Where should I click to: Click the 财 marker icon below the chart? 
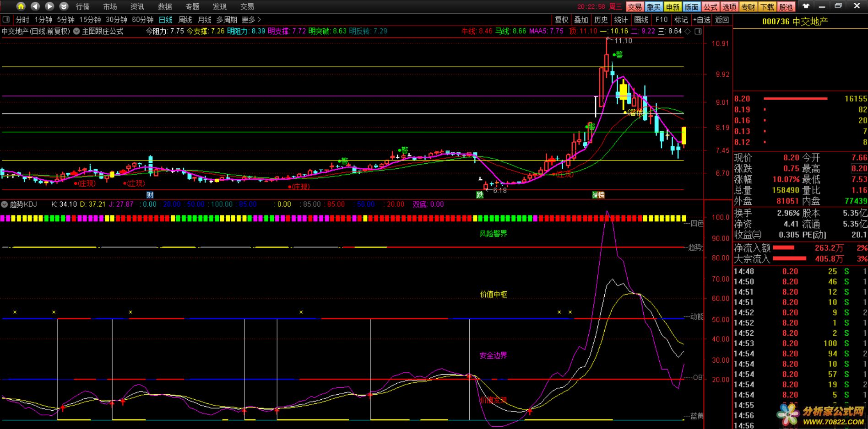[x=150, y=195]
